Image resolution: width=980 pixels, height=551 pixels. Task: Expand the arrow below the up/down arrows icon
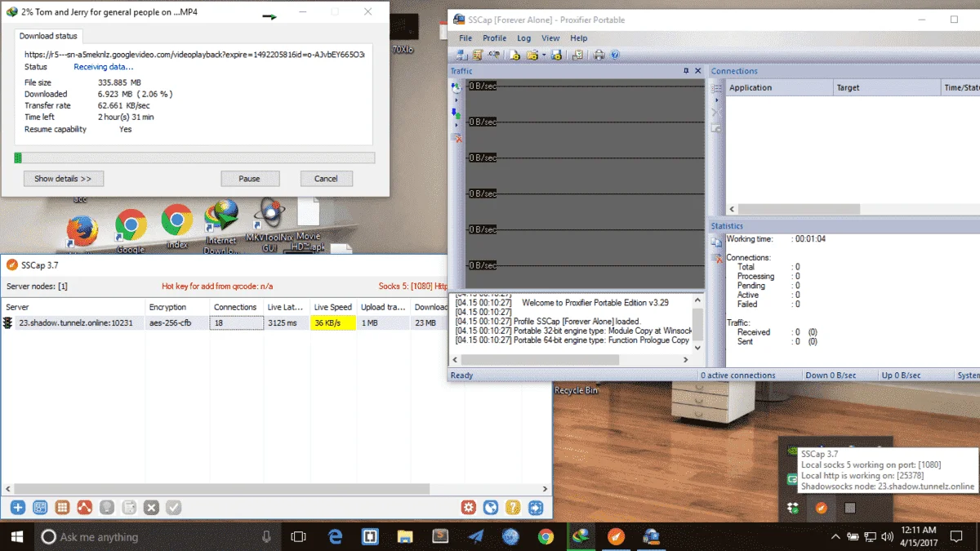457,127
